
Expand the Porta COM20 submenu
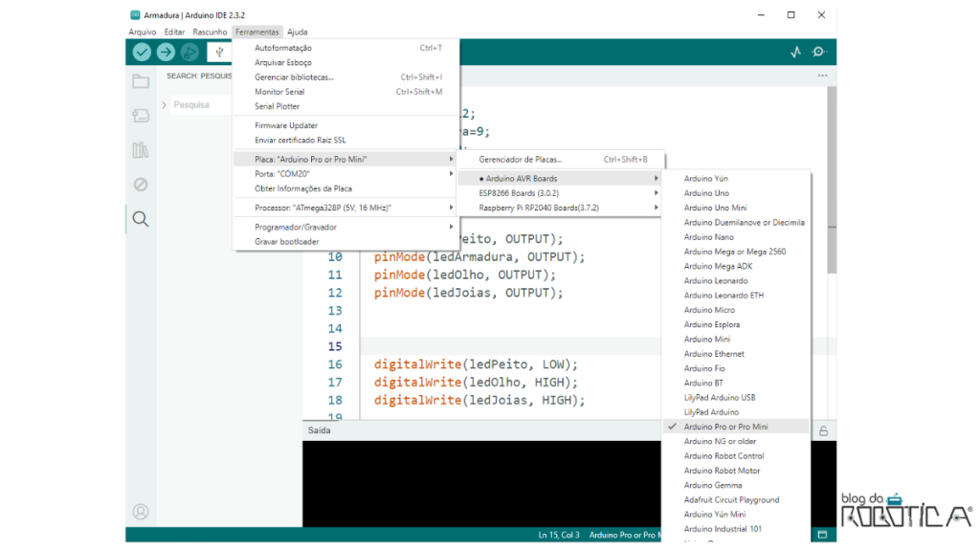coord(287,174)
